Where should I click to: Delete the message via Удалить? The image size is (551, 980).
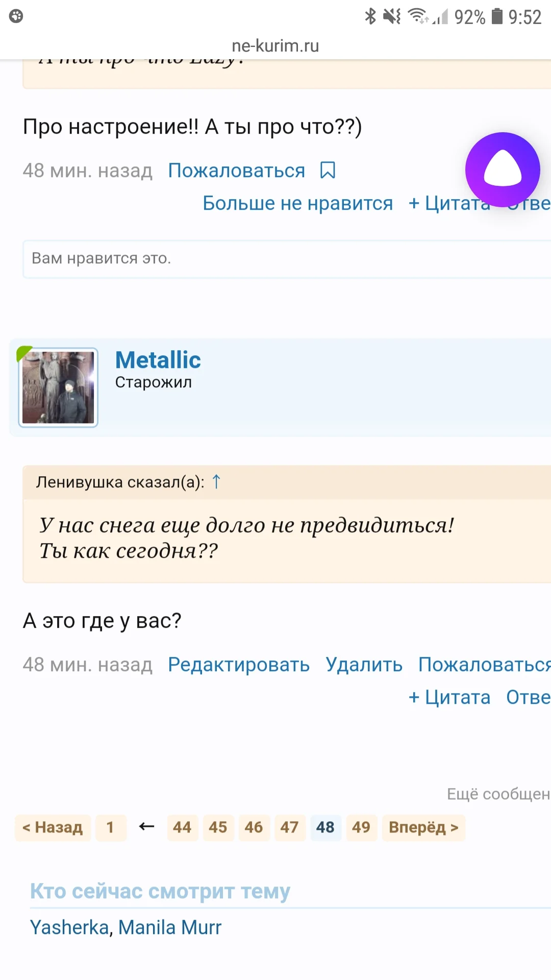(364, 665)
